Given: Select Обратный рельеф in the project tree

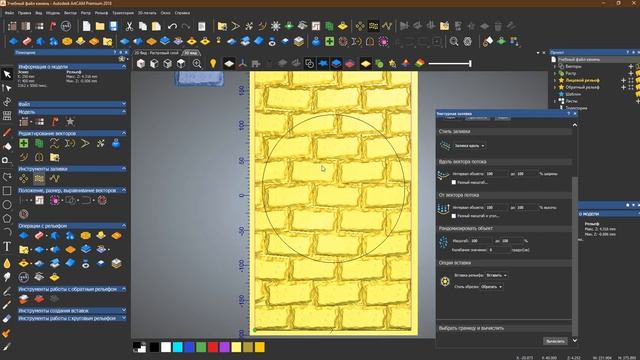Looking at the screenshot, I should [x=582, y=87].
